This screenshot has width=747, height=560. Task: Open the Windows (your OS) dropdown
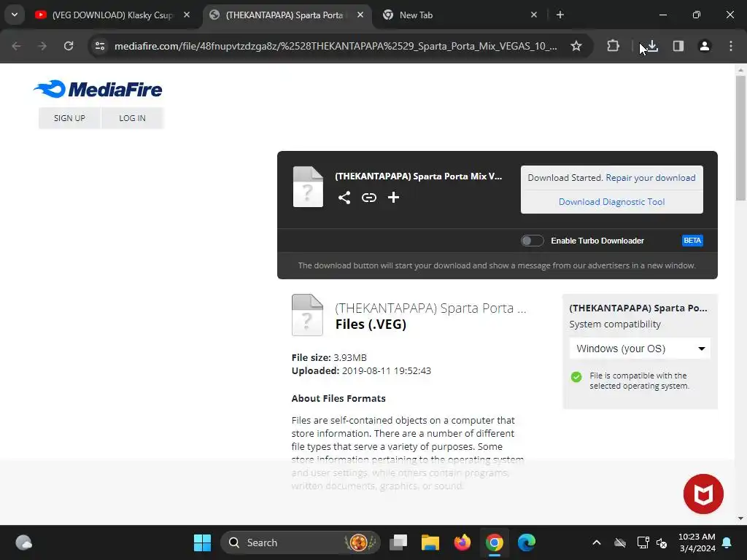pyautogui.click(x=640, y=349)
